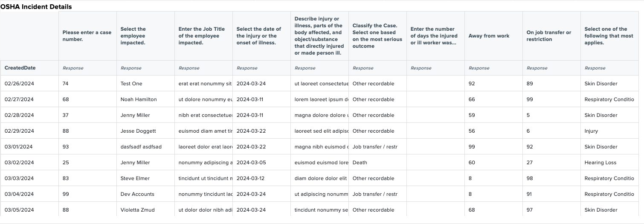Click the CreatedDate column header
This screenshot has width=644, height=224.
click(20, 68)
